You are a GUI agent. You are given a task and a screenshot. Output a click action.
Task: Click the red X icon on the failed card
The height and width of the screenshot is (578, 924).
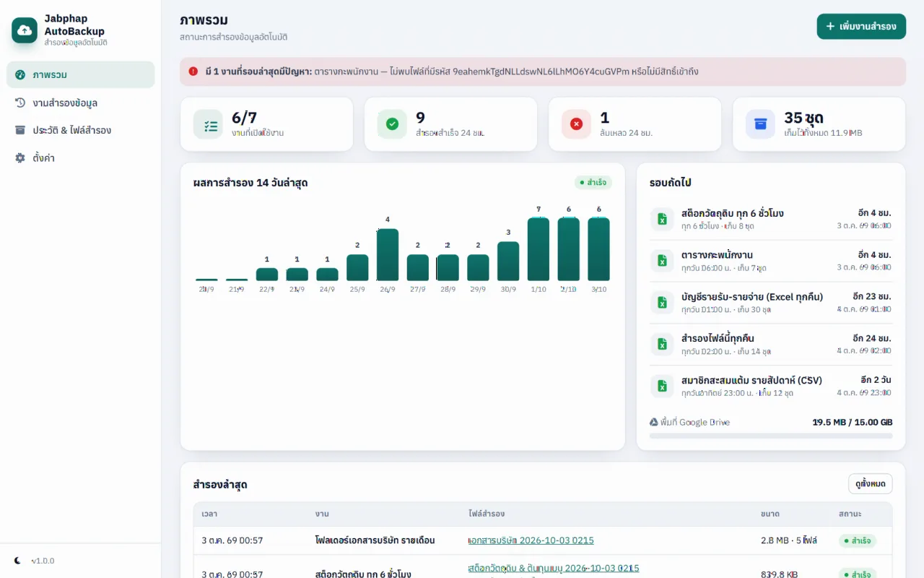tap(576, 124)
